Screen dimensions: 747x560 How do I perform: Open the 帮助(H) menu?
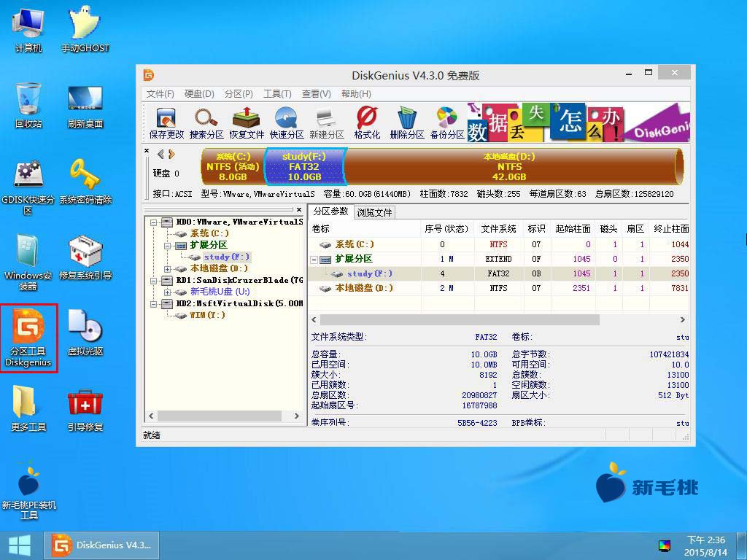(356, 94)
